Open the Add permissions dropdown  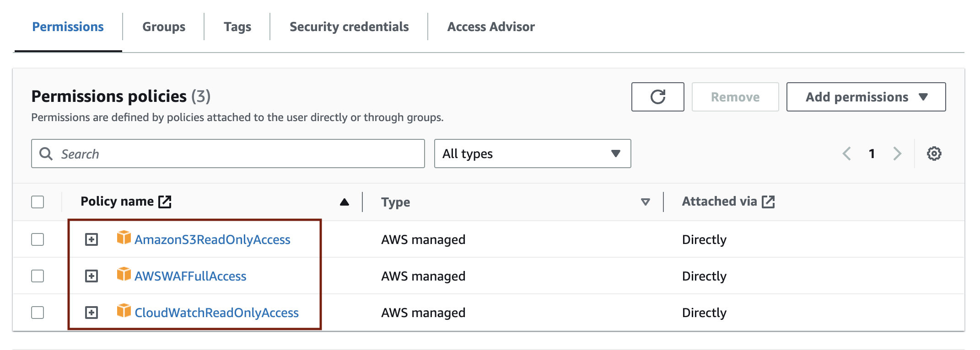(x=866, y=97)
